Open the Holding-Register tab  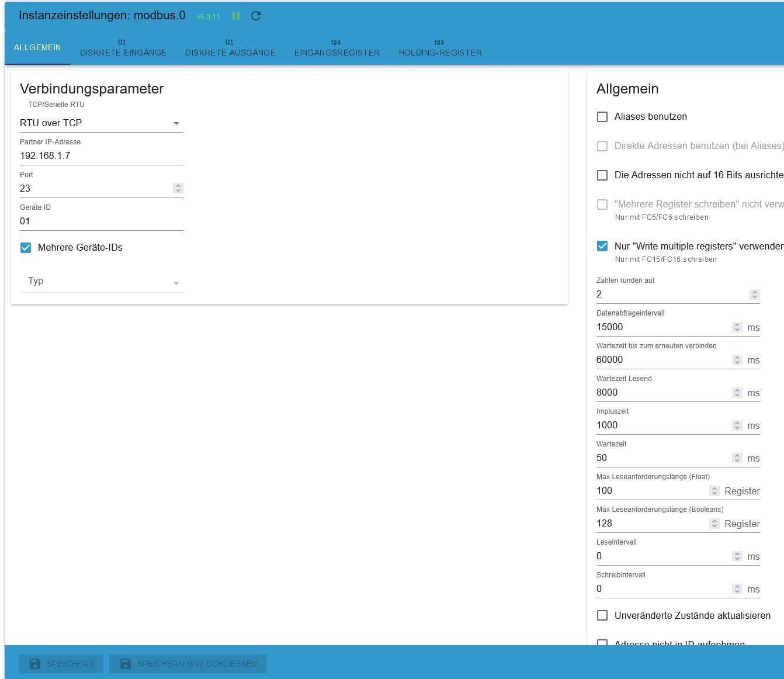[440, 47]
